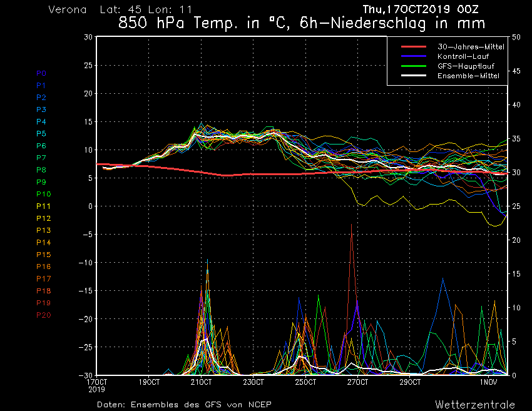Click the 15 value on temperature axis
This screenshot has width=532, height=411.
point(88,122)
